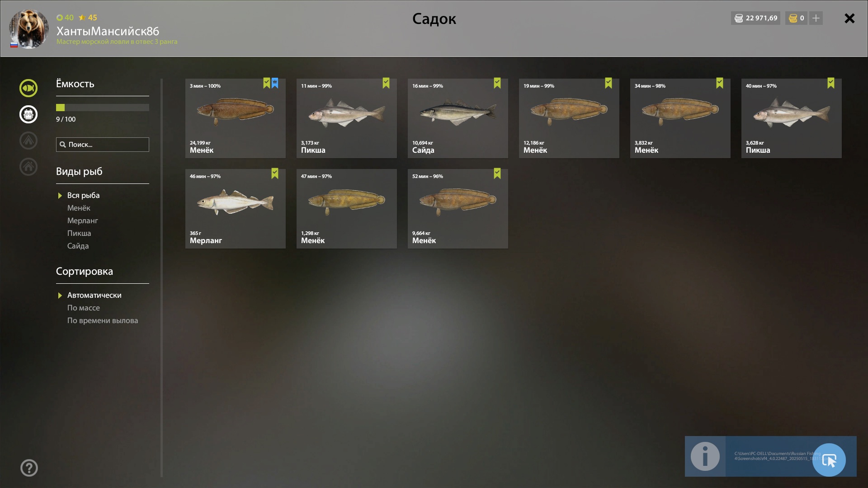Select the basket icon below keepnet

(x=28, y=114)
